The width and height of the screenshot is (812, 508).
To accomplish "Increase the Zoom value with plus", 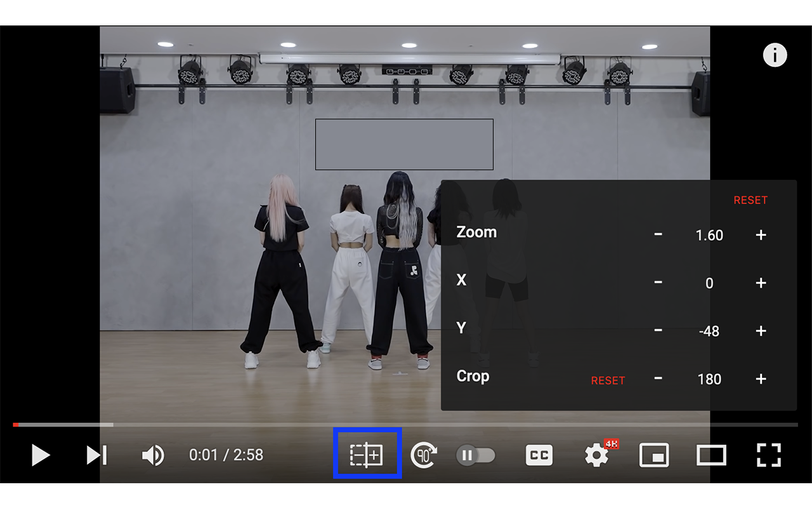I will [x=761, y=235].
